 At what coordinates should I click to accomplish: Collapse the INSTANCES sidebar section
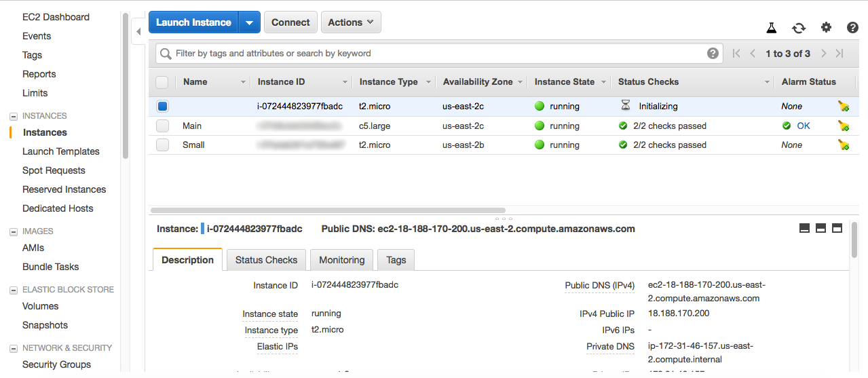point(14,116)
